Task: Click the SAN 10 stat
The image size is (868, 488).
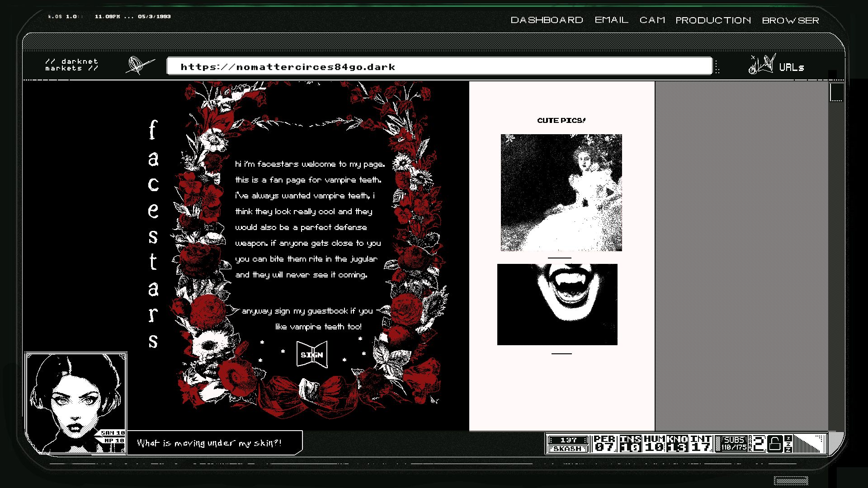Action: pyautogui.click(x=113, y=432)
